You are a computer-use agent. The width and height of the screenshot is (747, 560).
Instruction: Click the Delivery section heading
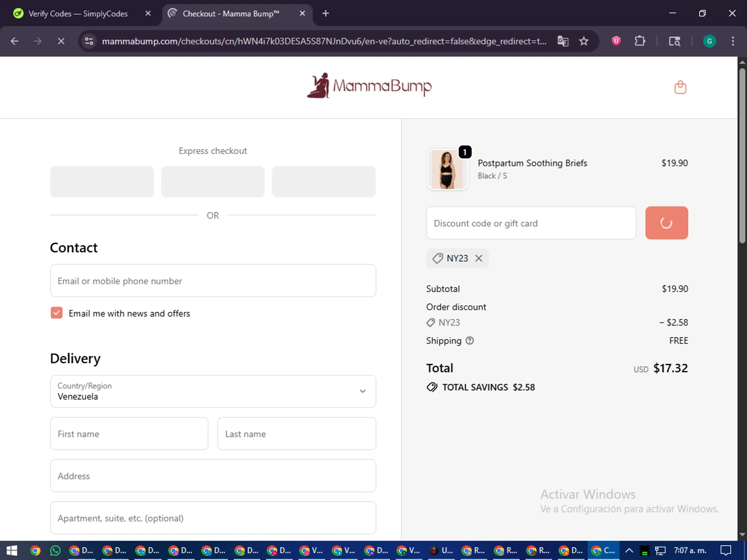click(x=75, y=359)
